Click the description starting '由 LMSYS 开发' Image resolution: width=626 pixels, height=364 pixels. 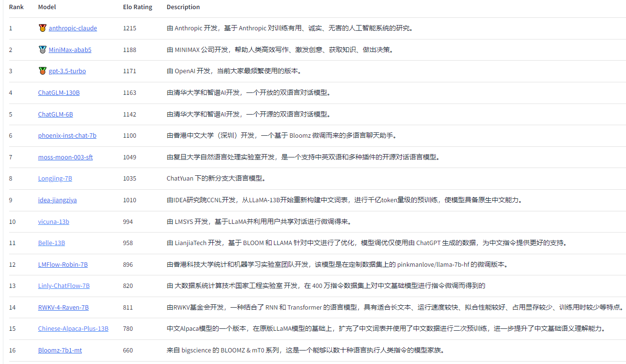[260, 221]
